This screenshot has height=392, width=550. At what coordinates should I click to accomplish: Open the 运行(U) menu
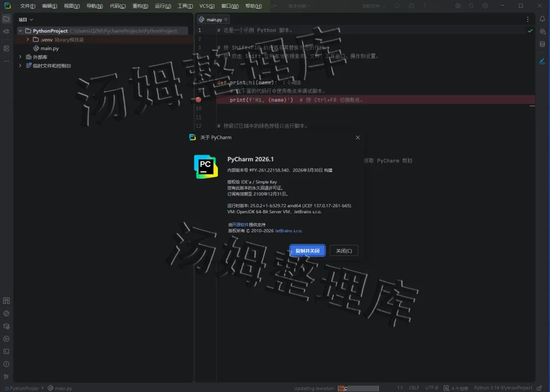click(x=163, y=6)
